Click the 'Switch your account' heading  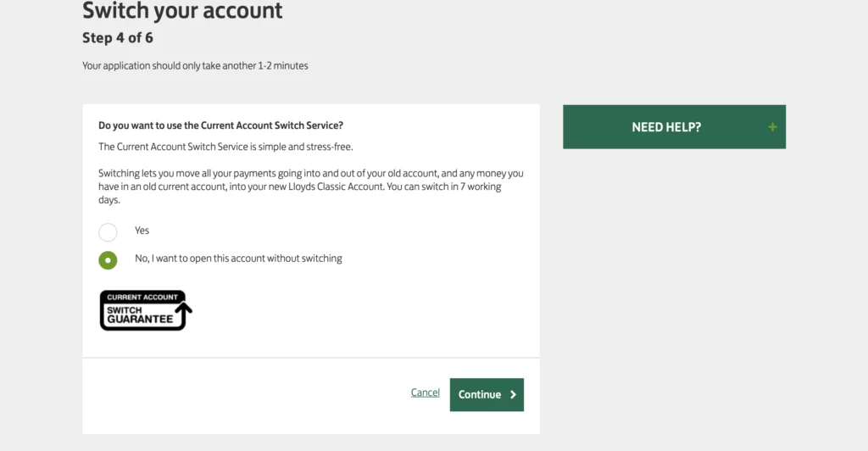pos(182,10)
